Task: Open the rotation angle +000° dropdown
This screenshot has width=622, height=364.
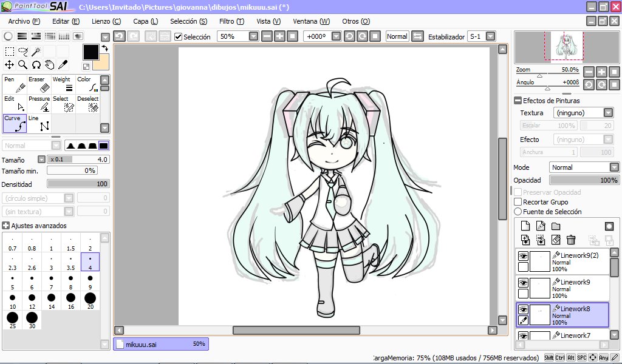Action: (x=336, y=36)
